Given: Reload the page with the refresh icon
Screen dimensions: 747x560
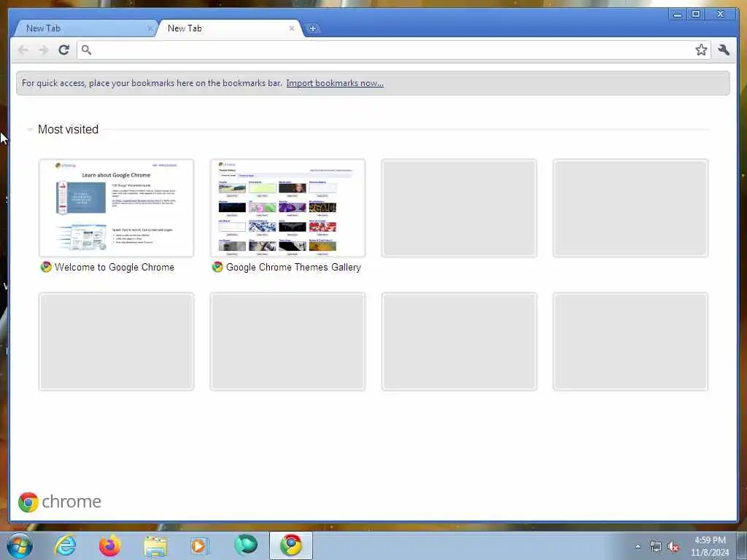Looking at the screenshot, I should pos(64,50).
